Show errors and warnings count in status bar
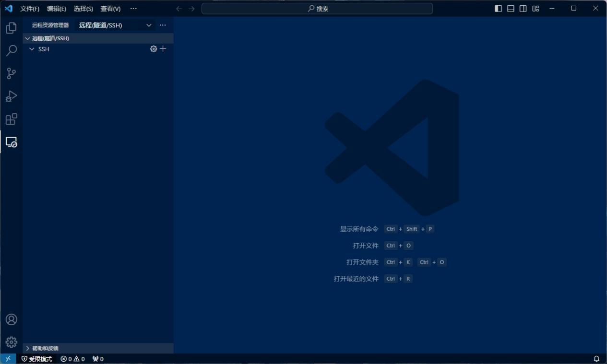Screen dimensions: 607x364 click(x=72, y=359)
